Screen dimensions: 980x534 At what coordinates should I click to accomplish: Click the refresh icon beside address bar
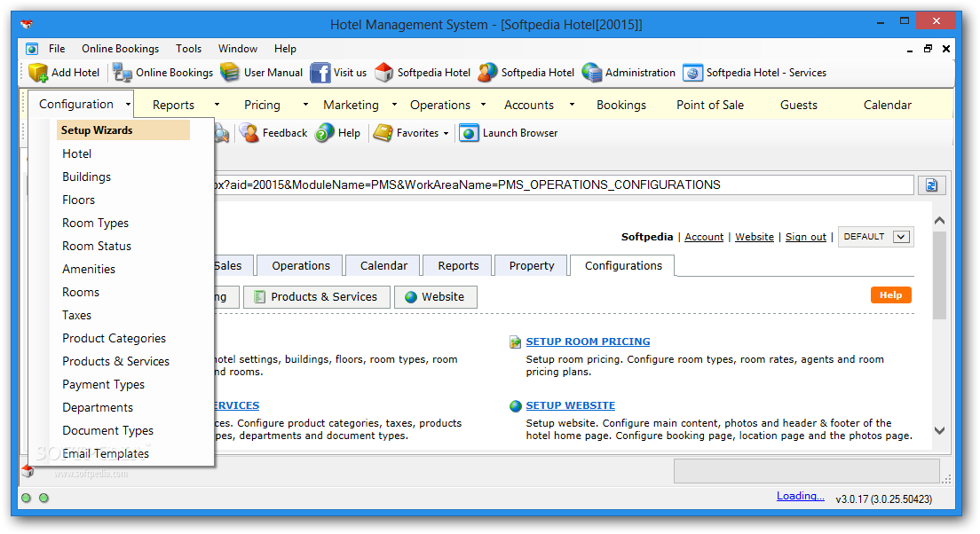931,185
